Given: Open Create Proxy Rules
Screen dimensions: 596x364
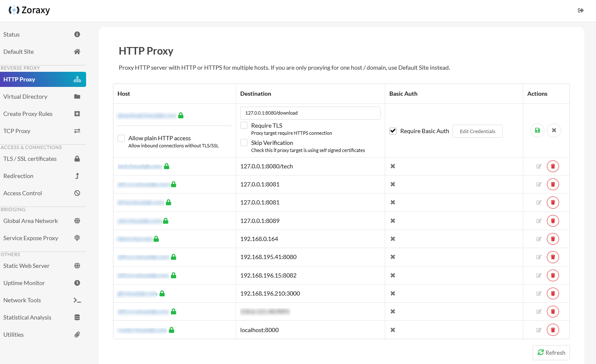Looking at the screenshot, I should (x=28, y=113).
